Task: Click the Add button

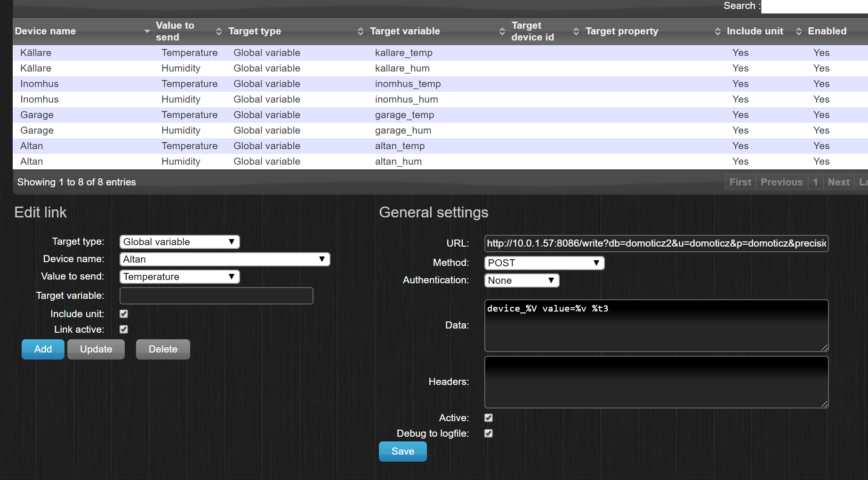Action: tap(42, 349)
